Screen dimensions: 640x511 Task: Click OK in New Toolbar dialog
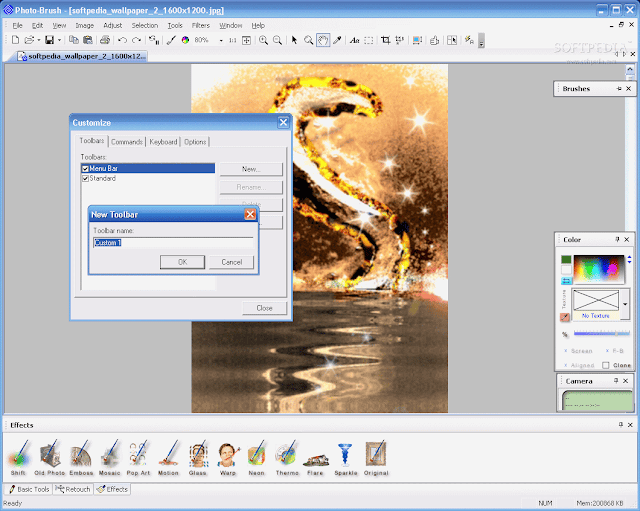182,262
